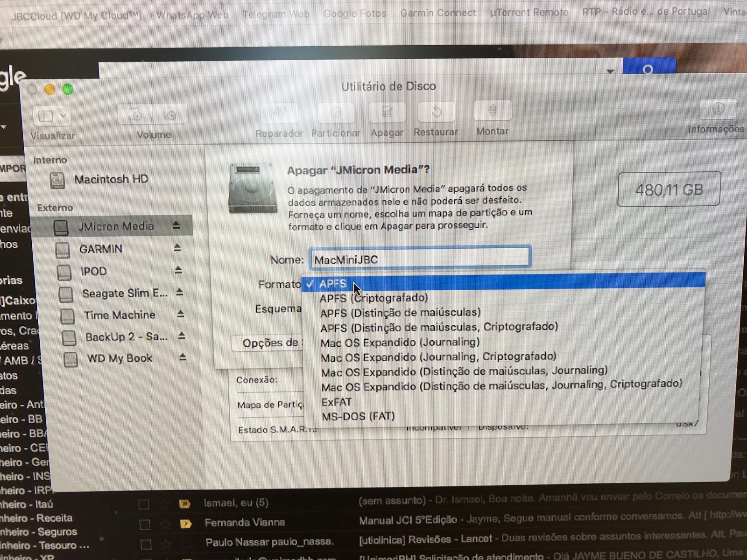Select MS-DOS (FAT) format entry

click(358, 416)
